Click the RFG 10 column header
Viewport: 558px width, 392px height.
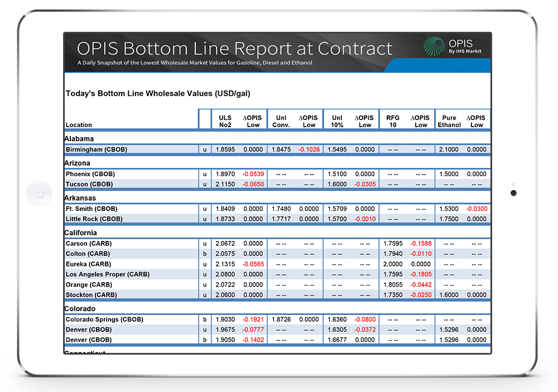[393, 121]
